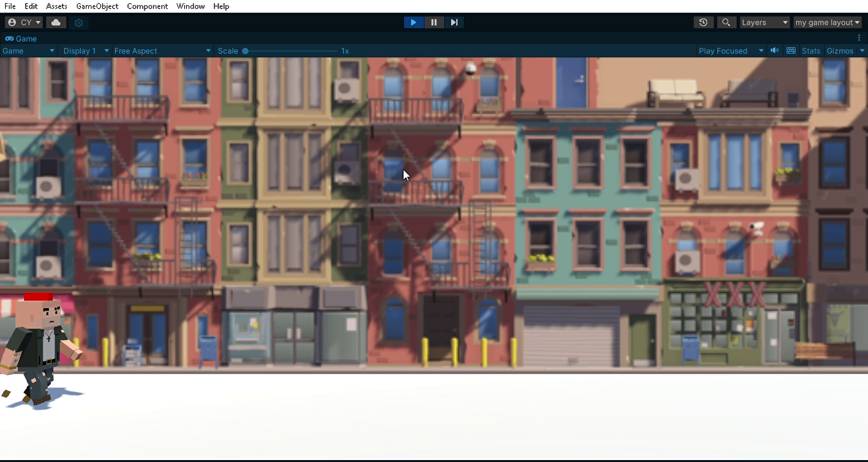Open Game tab options menu (three dots)
Image resolution: width=868 pixels, height=462 pixels.
pos(859,38)
